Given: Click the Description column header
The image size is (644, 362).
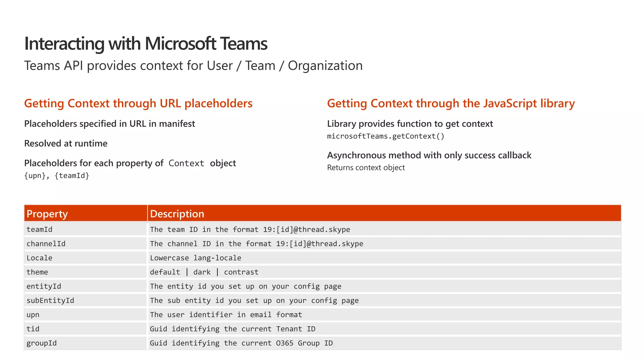Looking at the screenshot, I should (x=385, y=213).
